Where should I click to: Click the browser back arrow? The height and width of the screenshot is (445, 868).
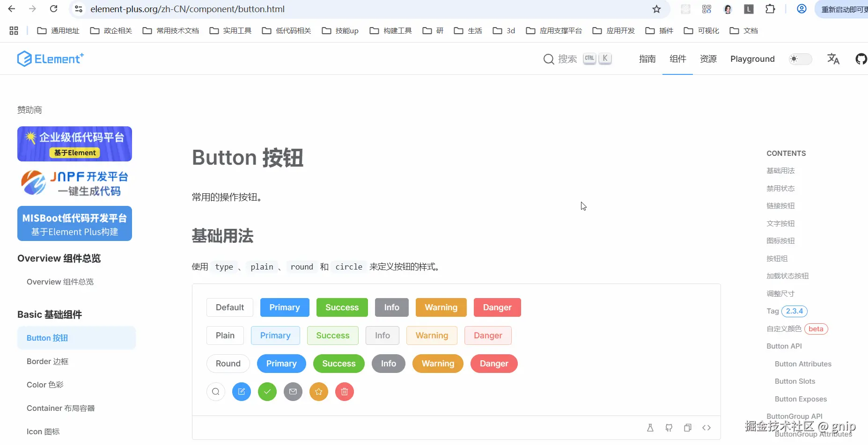tap(12, 9)
